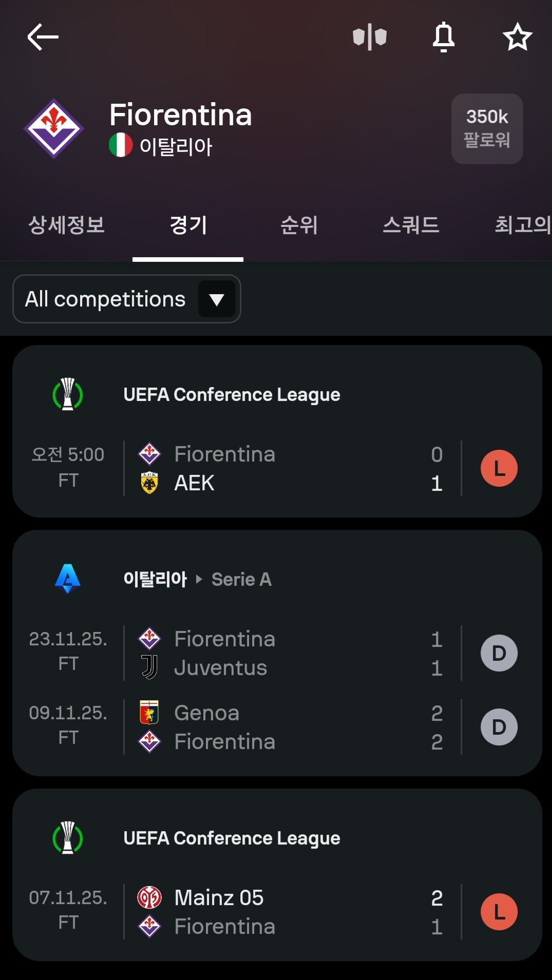This screenshot has width=552, height=980.
Task: Tap the Genoa crest icon
Action: (x=149, y=713)
